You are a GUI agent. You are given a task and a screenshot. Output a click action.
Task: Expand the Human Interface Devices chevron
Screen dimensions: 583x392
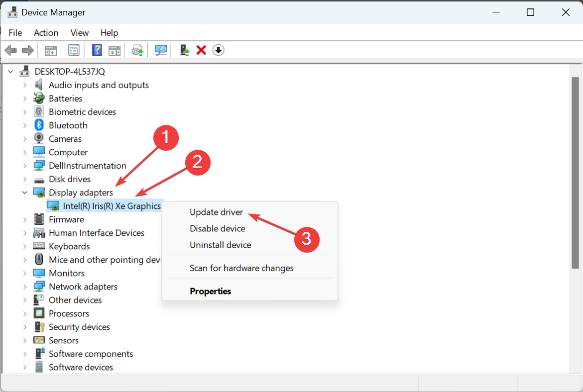click(x=24, y=233)
